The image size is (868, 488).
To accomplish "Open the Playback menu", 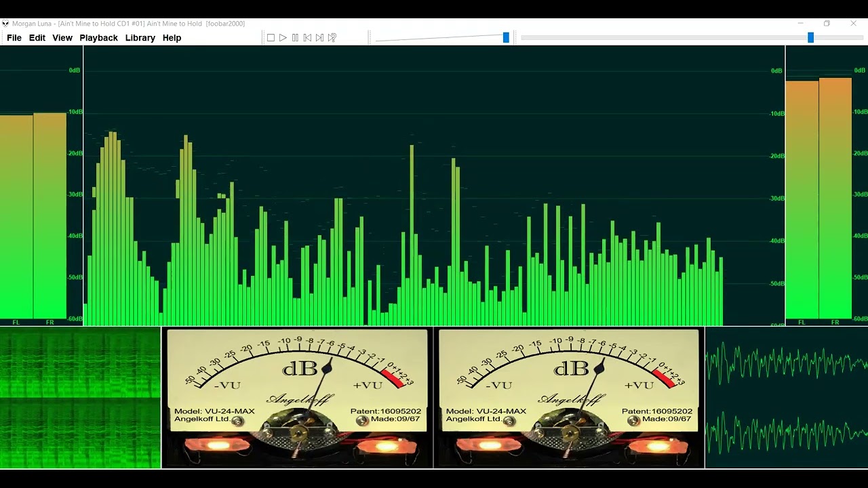I will pos(99,38).
